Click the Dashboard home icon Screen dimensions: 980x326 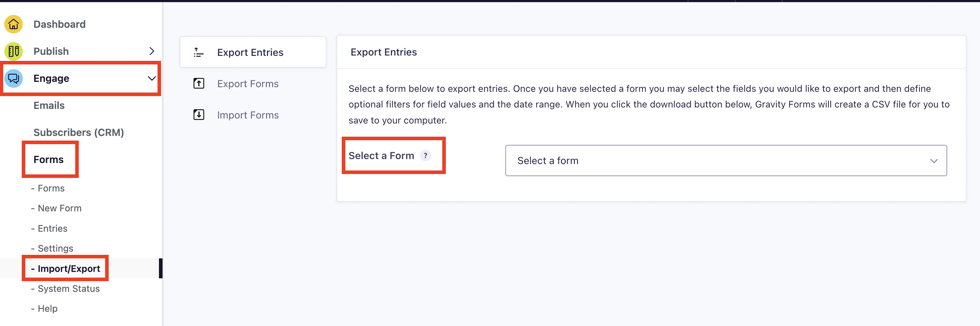pyautogui.click(x=14, y=24)
